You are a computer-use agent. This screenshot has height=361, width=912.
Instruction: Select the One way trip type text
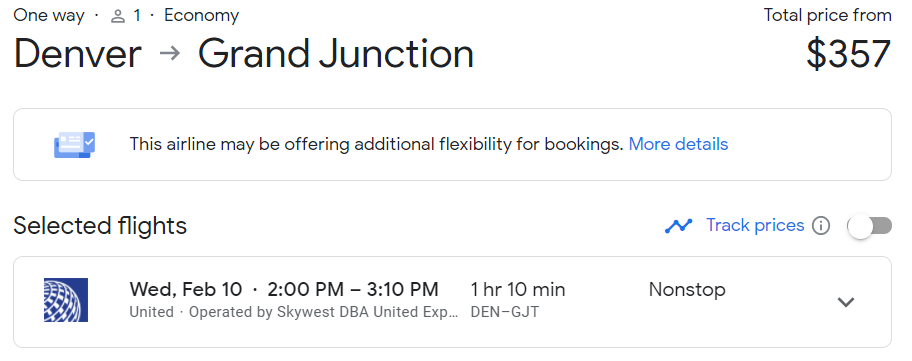(49, 16)
